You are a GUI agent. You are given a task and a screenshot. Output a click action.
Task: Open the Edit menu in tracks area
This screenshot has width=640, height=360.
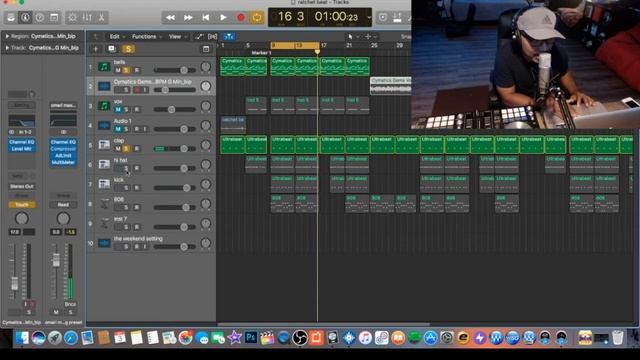click(117, 37)
